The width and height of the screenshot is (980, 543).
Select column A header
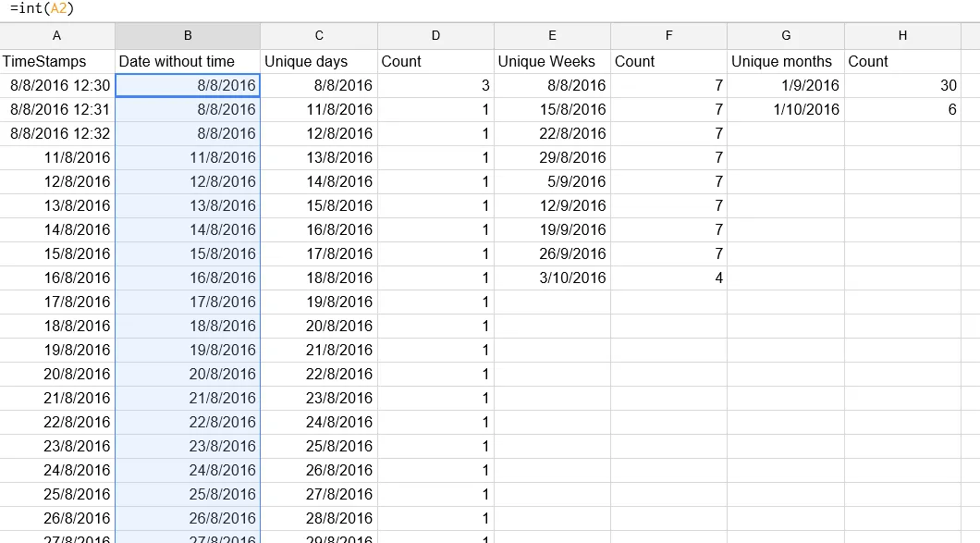point(57,36)
